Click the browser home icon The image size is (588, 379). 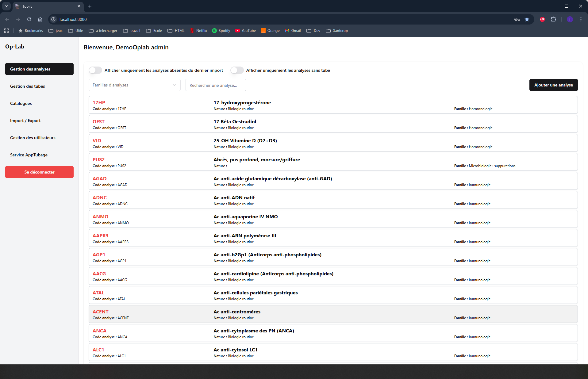click(x=40, y=19)
